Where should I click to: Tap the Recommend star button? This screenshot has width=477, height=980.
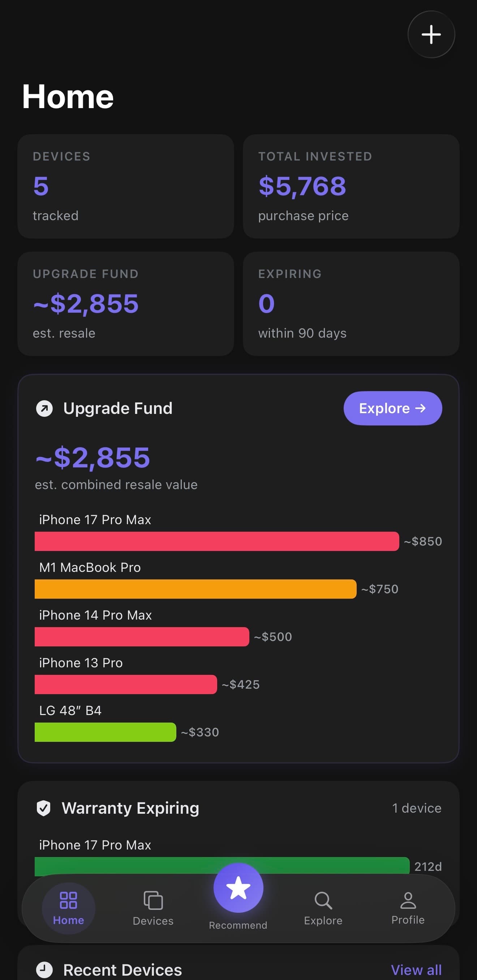click(x=238, y=888)
